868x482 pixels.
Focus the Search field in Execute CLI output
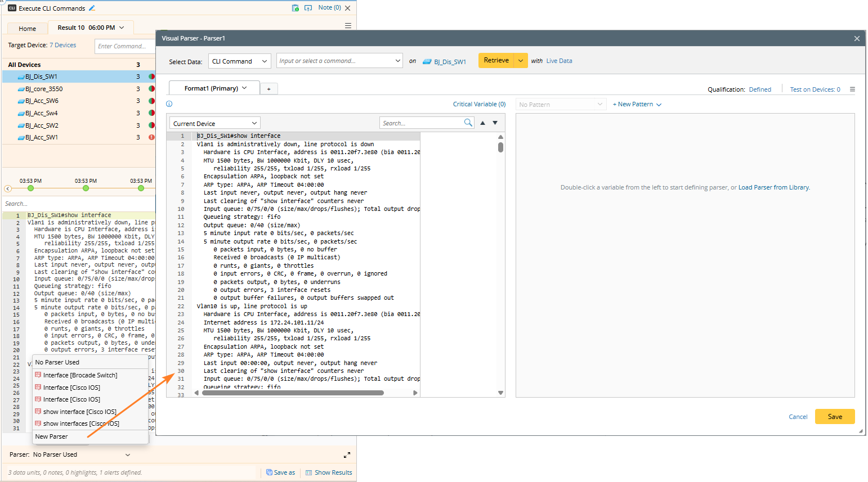[x=79, y=204]
